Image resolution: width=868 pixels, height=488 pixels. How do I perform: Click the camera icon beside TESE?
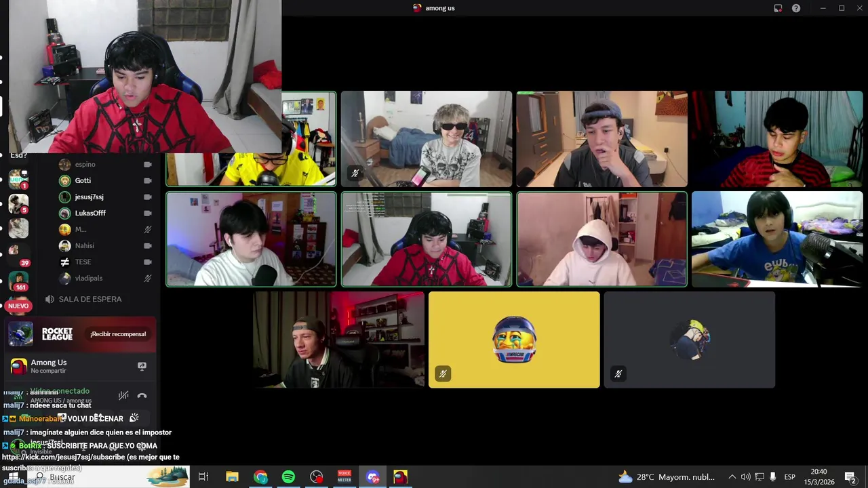coord(147,262)
